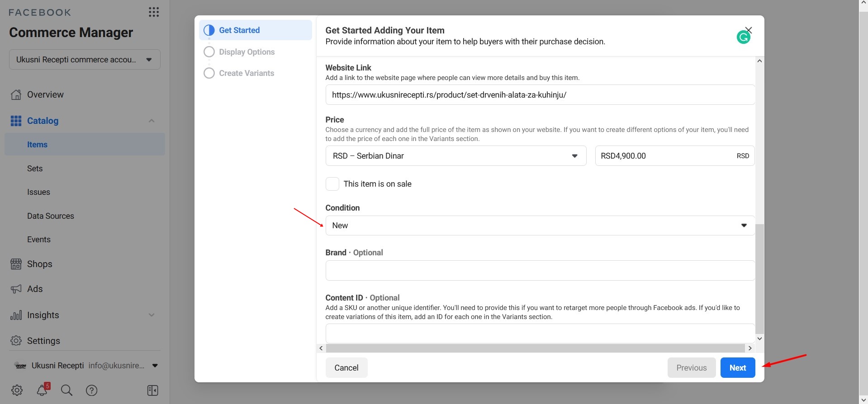Image resolution: width=868 pixels, height=404 pixels.
Task: Toggle the sidebar collapse panel icon
Action: pyautogui.click(x=152, y=390)
